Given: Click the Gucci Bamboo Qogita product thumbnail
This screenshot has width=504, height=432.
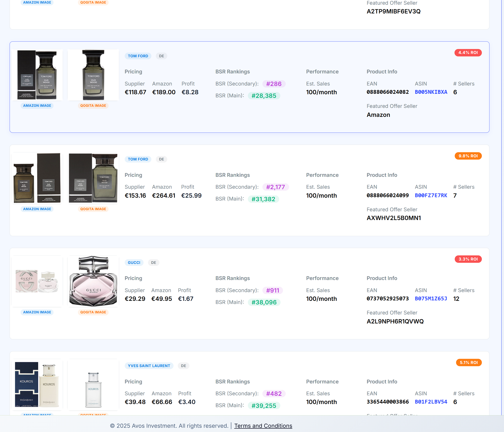Looking at the screenshot, I should (93, 281).
